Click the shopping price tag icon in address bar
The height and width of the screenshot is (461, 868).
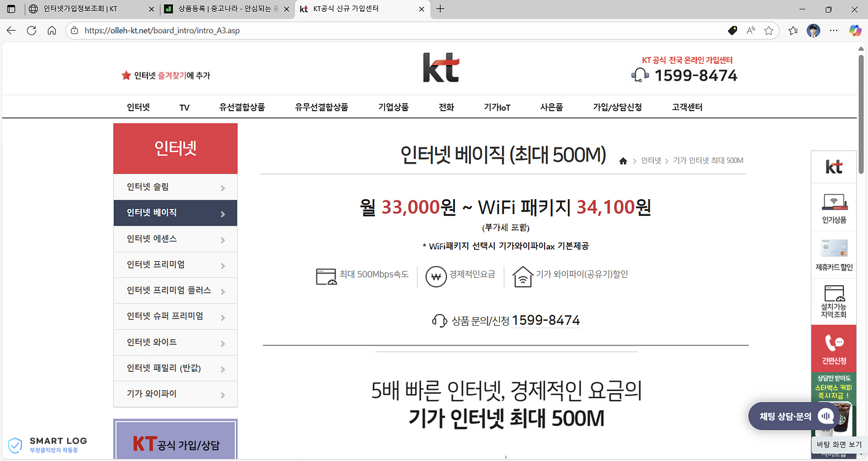point(732,30)
